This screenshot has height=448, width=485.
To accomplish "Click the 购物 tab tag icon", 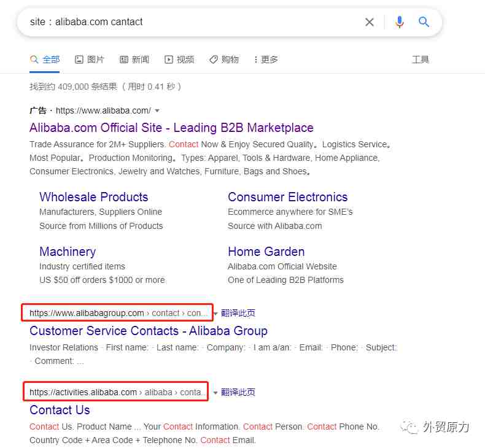I will click(x=214, y=60).
